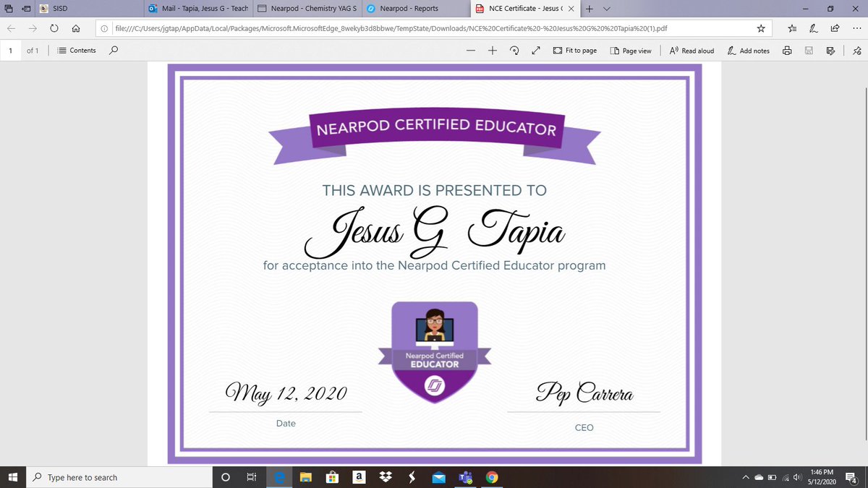This screenshot has height=488, width=868.
Task: Add page to favorites star icon
Action: (x=761, y=28)
